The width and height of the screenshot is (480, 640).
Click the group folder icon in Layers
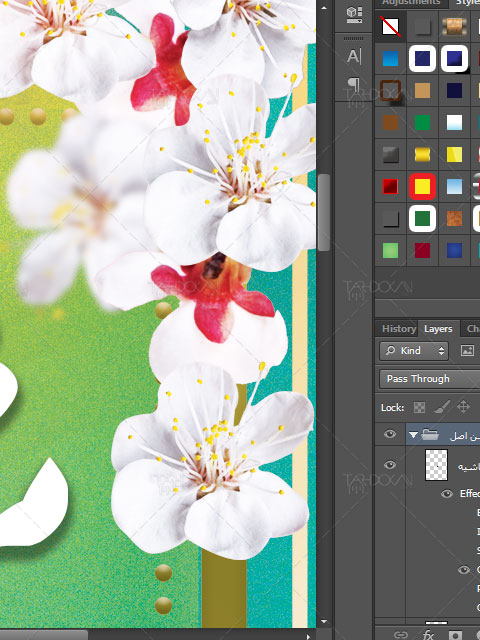point(429,435)
